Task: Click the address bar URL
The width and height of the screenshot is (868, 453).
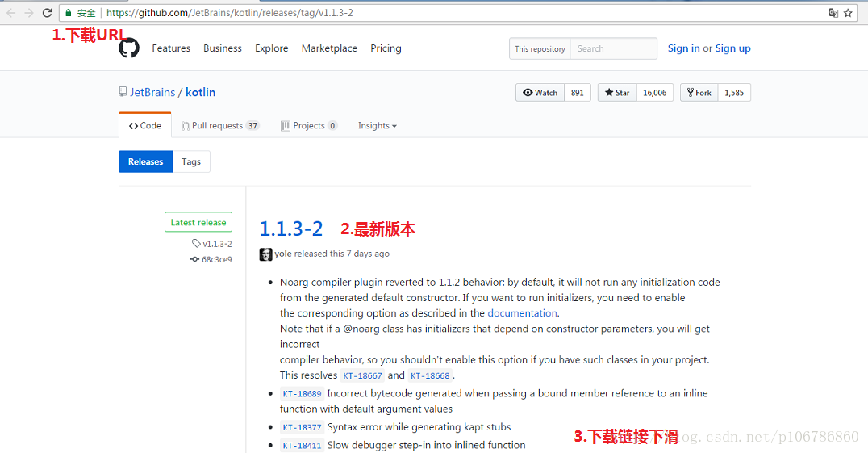Action: click(229, 13)
